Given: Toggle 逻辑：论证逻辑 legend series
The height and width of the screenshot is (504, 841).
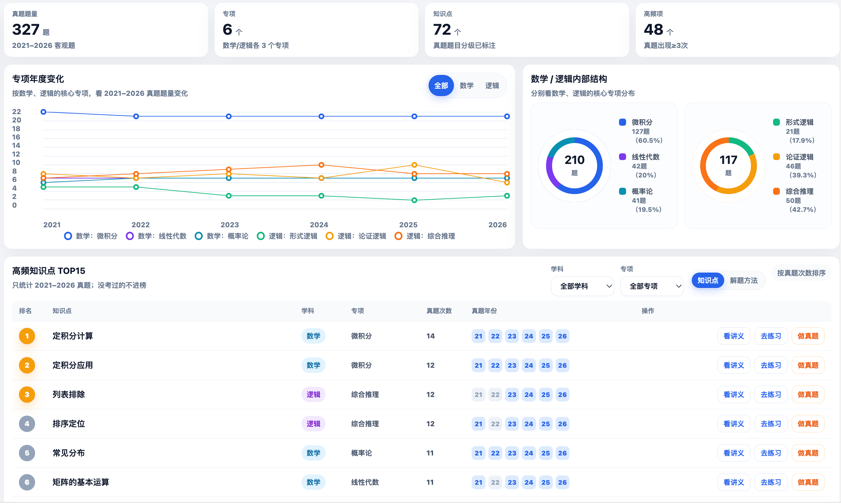Looking at the screenshot, I should [x=356, y=236].
